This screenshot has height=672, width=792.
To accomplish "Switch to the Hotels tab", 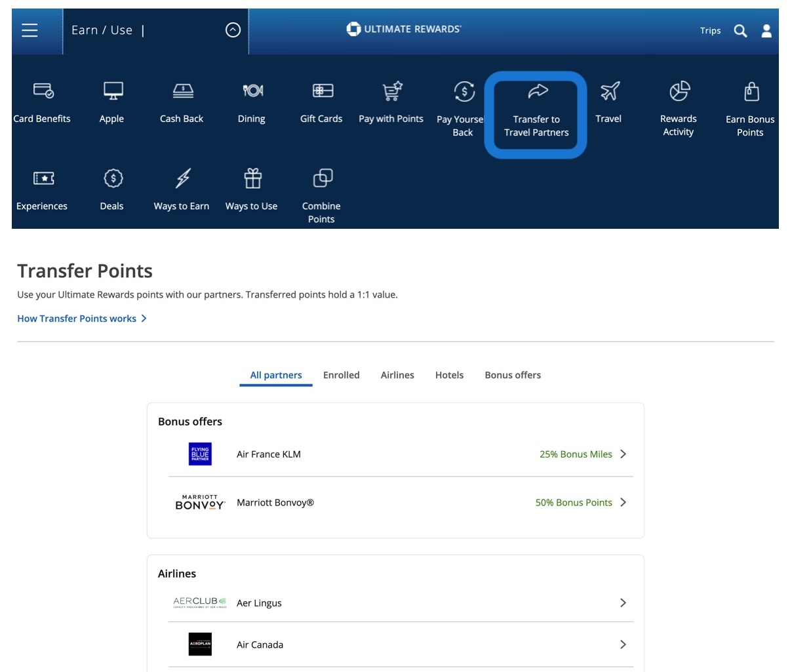I will 449,375.
